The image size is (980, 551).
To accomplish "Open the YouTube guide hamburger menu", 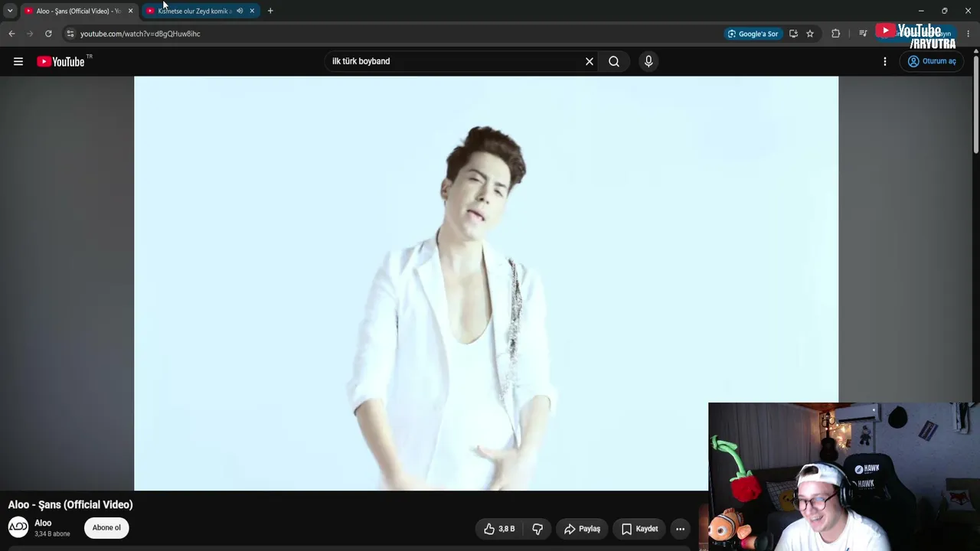I will [x=18, y=61].
